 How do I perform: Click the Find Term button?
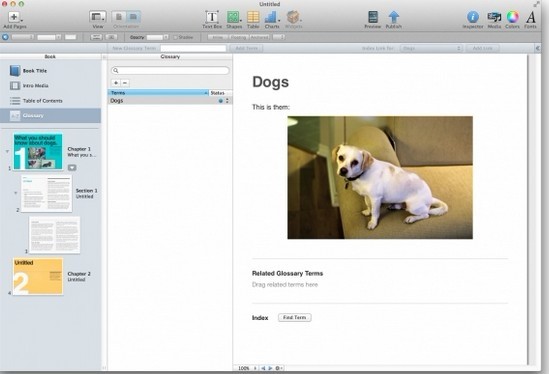295,318
